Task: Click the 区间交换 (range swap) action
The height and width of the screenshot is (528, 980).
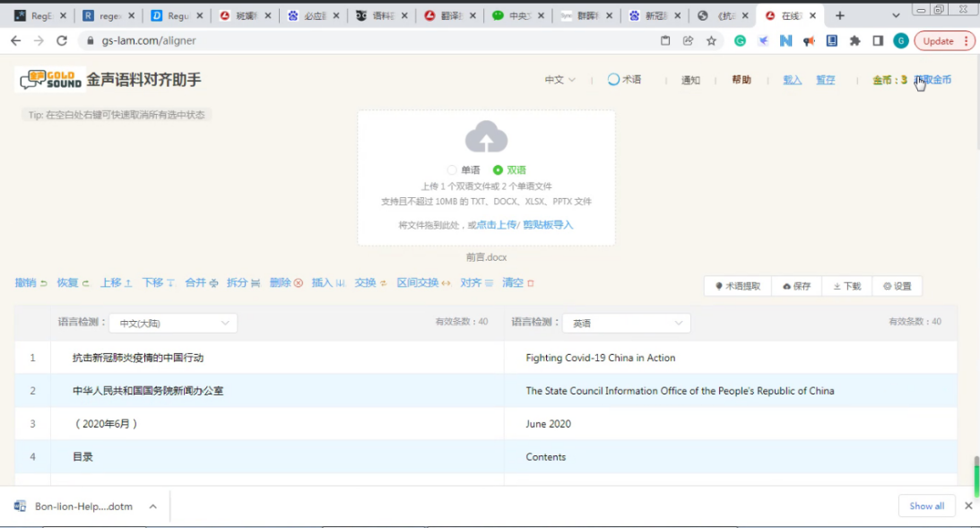Action: 424,282
